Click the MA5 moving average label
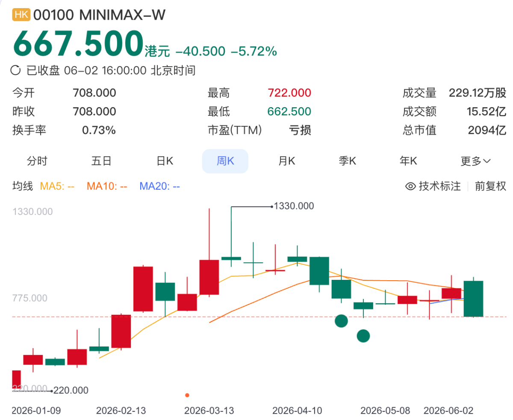Viewport: 513px width, 420px height. pyautogui.click(x=57, y=186)
